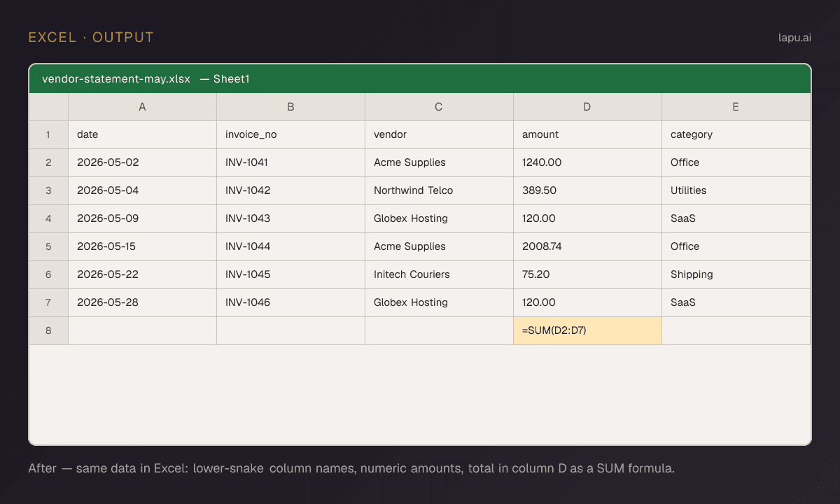The width and height of the screenshot is (840, 504).
Task: Click the amount 2008.74
Action: (588, 247)
